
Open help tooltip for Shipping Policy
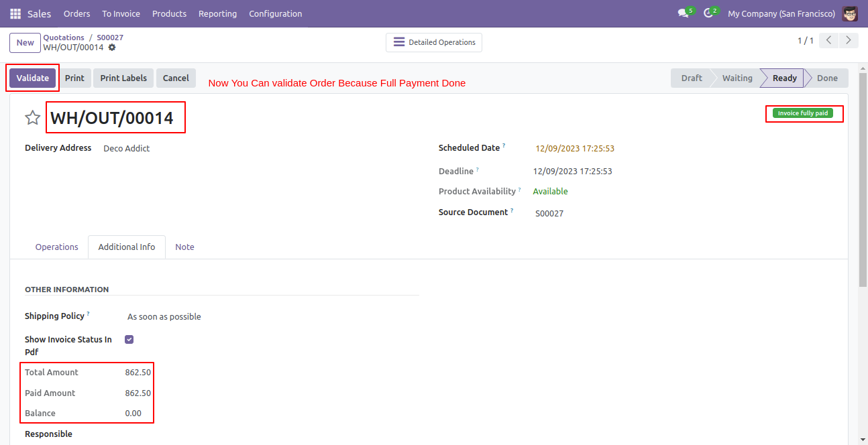click(x=89, y=314)
